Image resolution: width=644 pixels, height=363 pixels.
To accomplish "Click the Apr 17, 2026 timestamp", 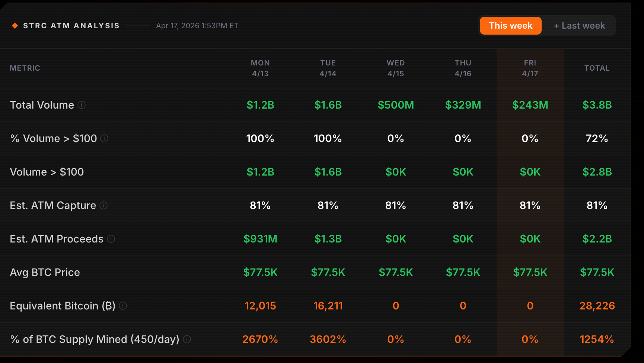I will [x=197, y=26].
